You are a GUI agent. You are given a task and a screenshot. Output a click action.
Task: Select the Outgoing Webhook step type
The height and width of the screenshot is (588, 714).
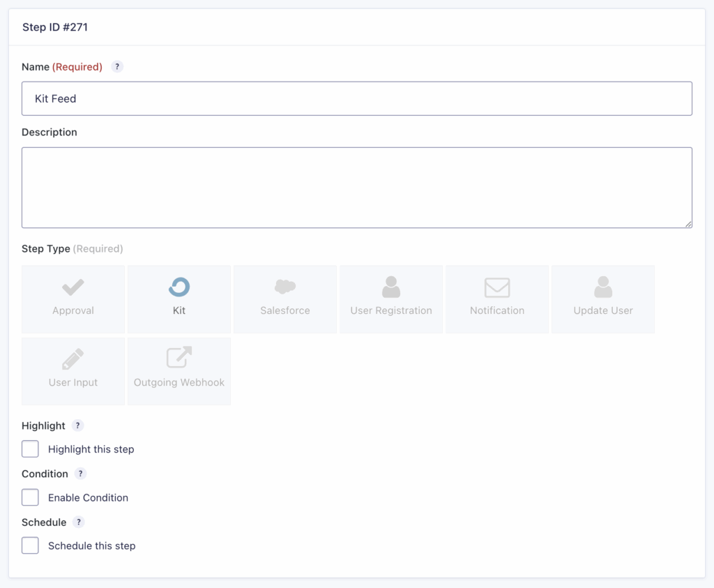178,371
